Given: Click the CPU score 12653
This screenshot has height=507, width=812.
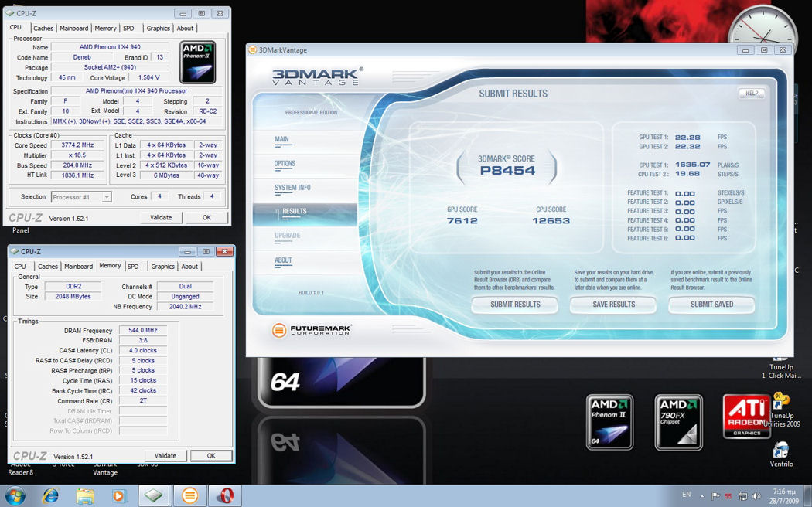Looking at the screenshot, I should point(551,221).
